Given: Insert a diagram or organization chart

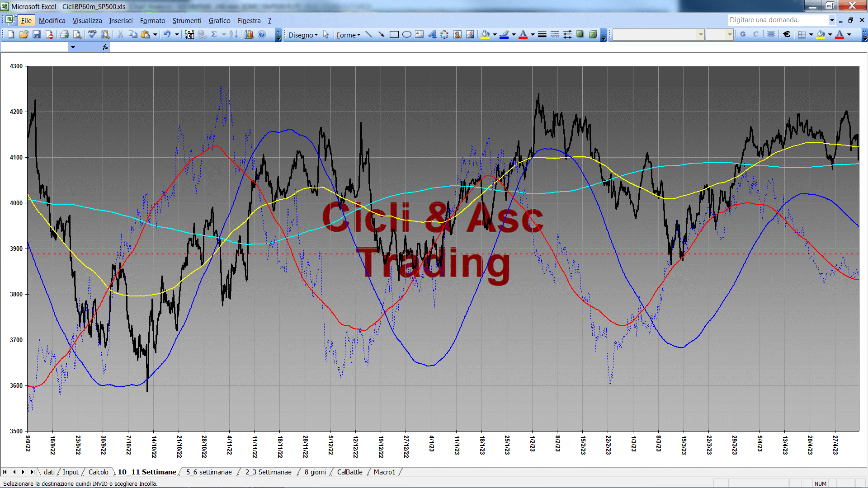Looking at the screenshot, I should [444, 34].
